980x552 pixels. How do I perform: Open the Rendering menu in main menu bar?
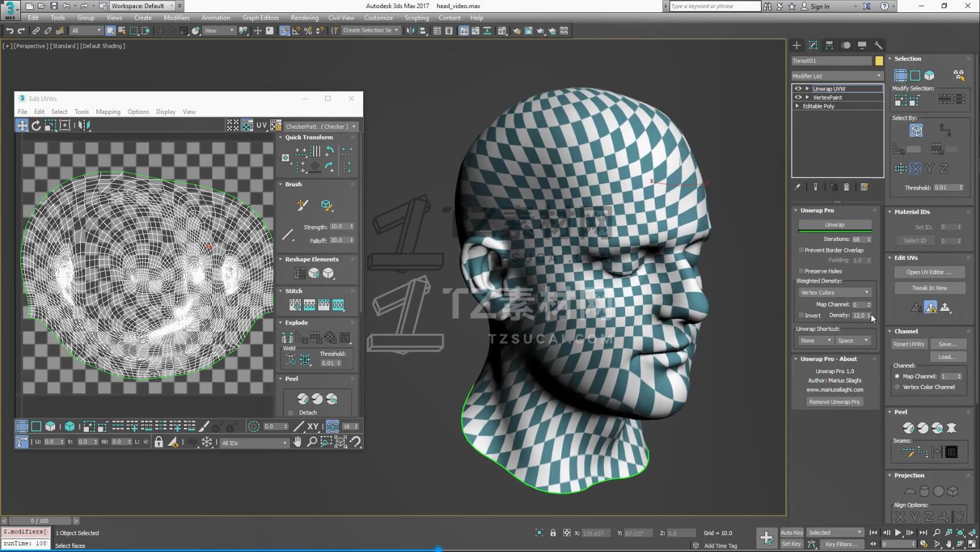point(304,18)
